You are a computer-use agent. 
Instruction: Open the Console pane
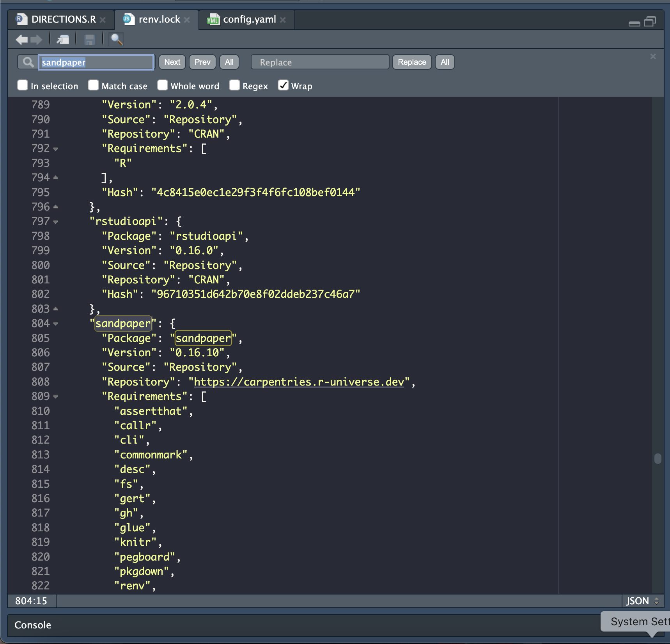pyautogui.click(x=33, y=625)
